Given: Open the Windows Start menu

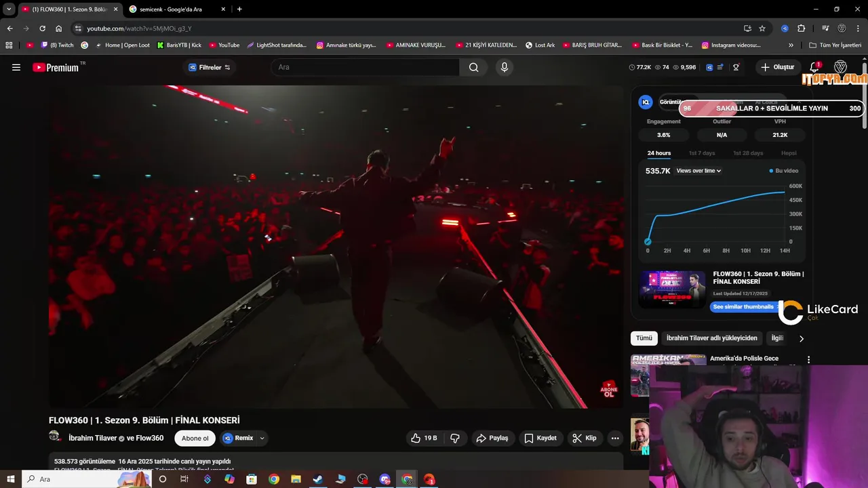Looking at the screenshot, I should 11,479.
